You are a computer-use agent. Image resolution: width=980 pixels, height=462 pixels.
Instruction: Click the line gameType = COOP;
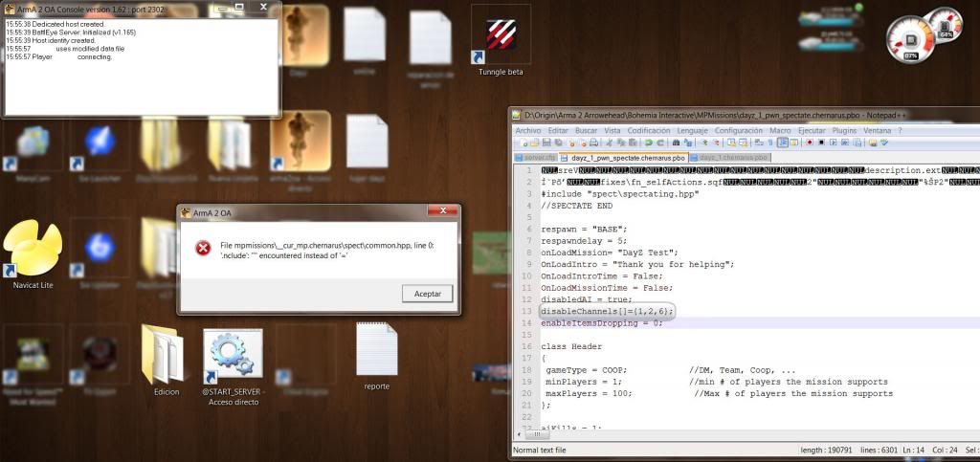[587, 369]
